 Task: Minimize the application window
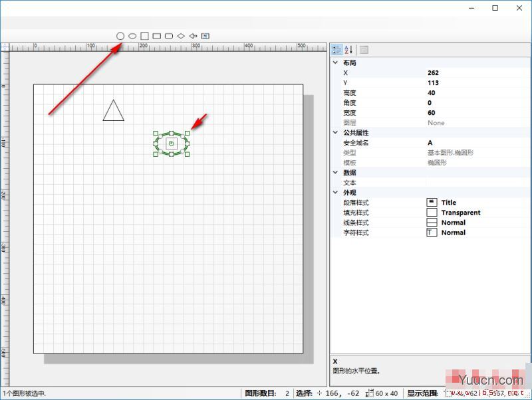(471, 8)
